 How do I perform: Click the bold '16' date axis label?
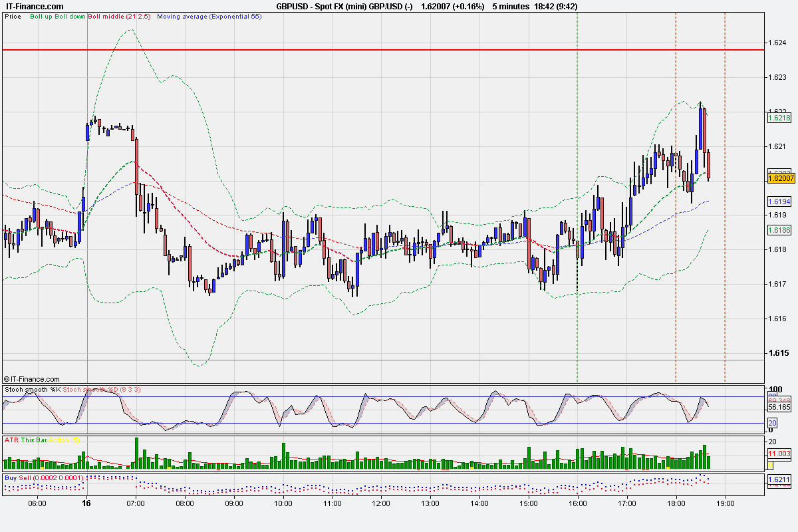pyautogui.click(x=86, y=503)
